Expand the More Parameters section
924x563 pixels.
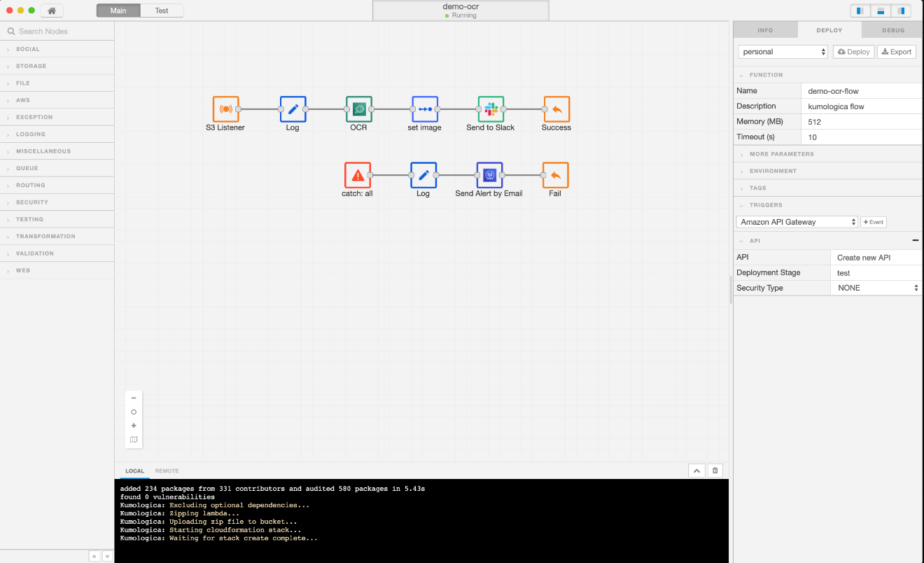827,154
